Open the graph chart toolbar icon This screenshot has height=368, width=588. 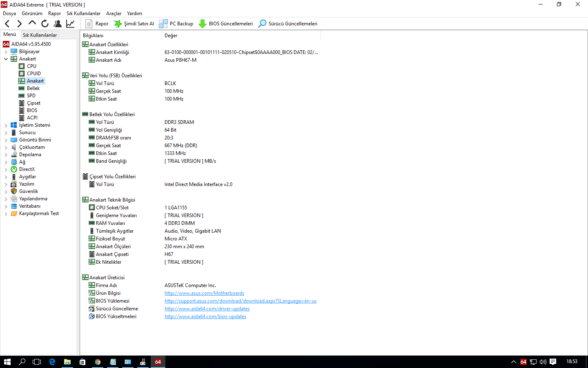pos(70,24)
